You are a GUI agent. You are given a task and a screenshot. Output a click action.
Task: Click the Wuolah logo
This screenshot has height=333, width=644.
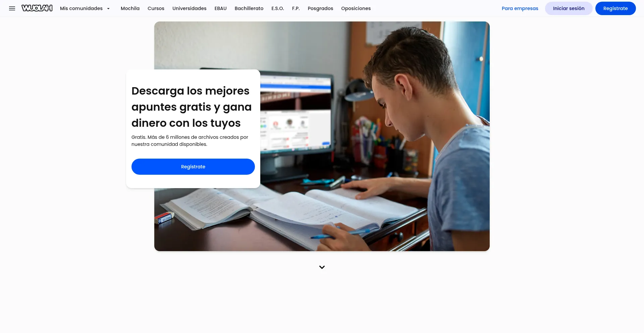tap(37, 8)
